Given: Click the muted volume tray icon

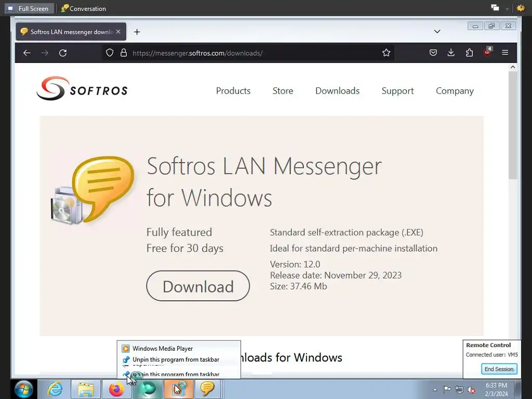Looking at the screenshot, I should (x=471, y=390).
